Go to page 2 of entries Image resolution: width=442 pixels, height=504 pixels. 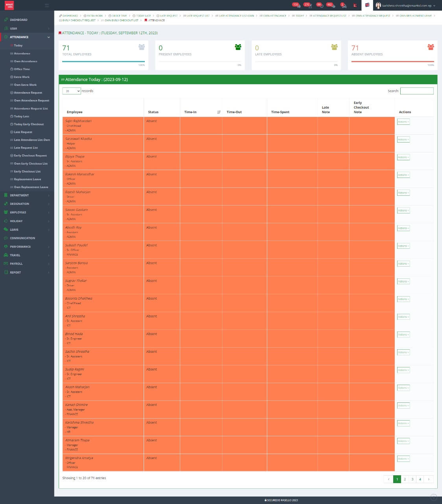click(405, 479)
